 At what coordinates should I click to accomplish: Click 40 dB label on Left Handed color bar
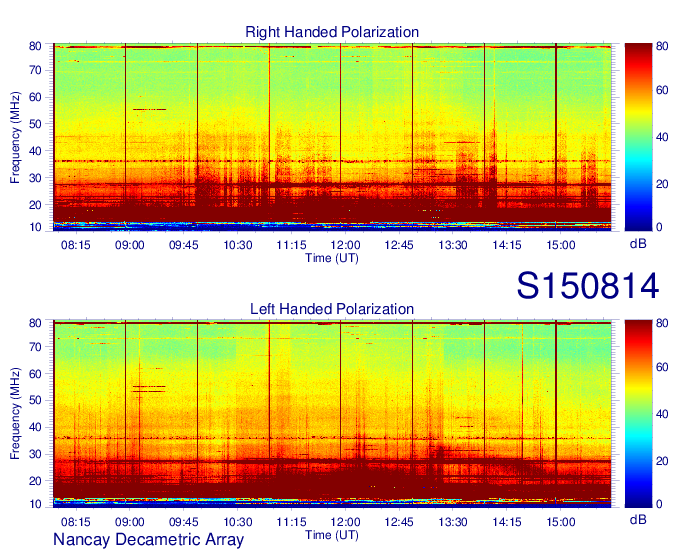pos(662,414)
